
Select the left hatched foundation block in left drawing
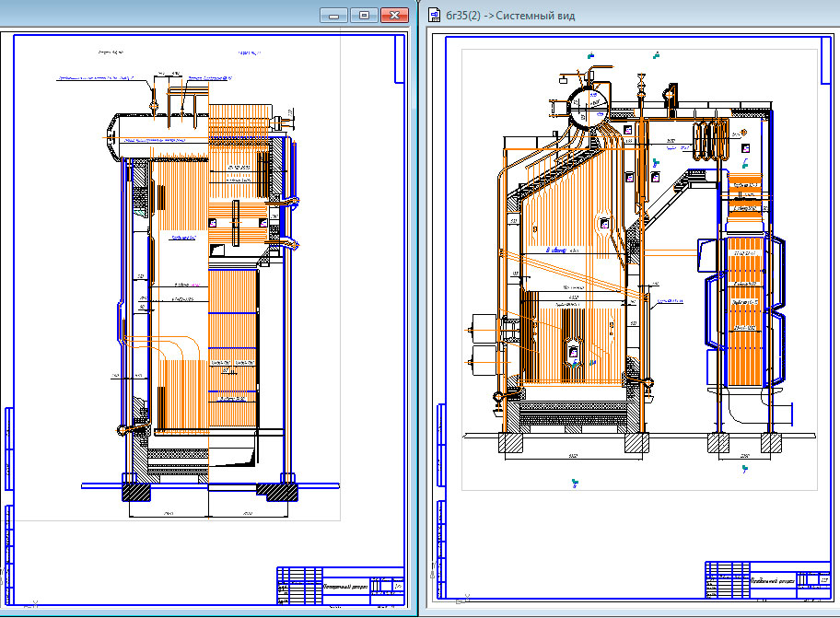(x=136, y=492)
